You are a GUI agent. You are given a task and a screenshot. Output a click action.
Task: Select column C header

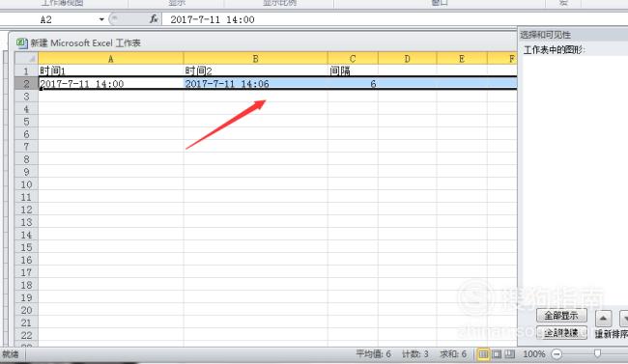coord(353,59)
